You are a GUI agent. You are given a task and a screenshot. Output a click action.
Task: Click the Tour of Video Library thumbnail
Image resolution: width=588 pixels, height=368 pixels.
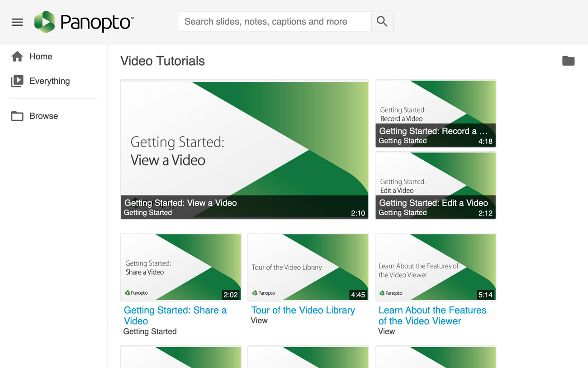[x=308, y=267]
